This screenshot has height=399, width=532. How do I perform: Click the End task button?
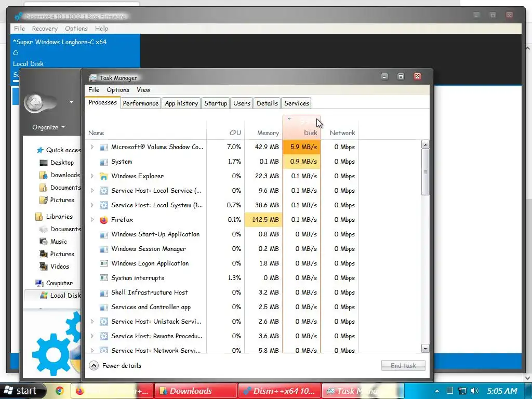pyautogui.click(x=403, y=365)
